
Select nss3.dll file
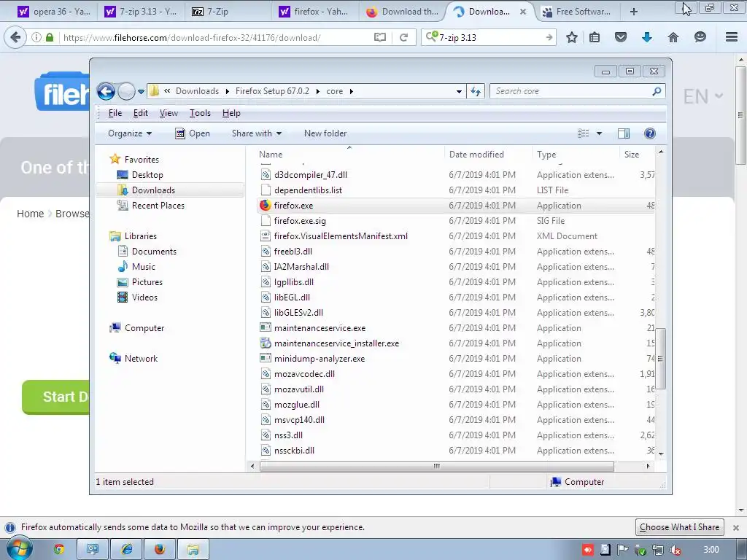pos(288,435)
